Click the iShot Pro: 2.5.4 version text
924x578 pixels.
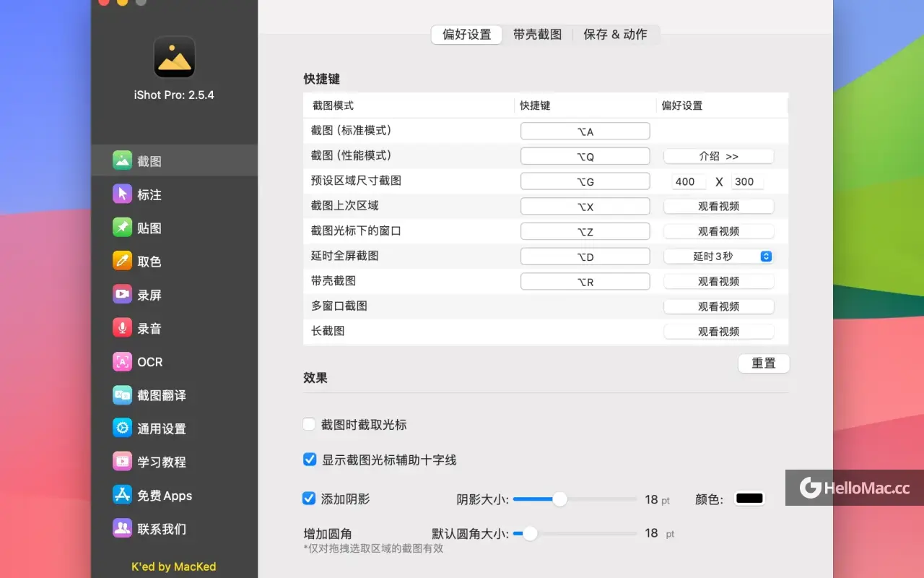pyautogui.click(x=174, y=95)
